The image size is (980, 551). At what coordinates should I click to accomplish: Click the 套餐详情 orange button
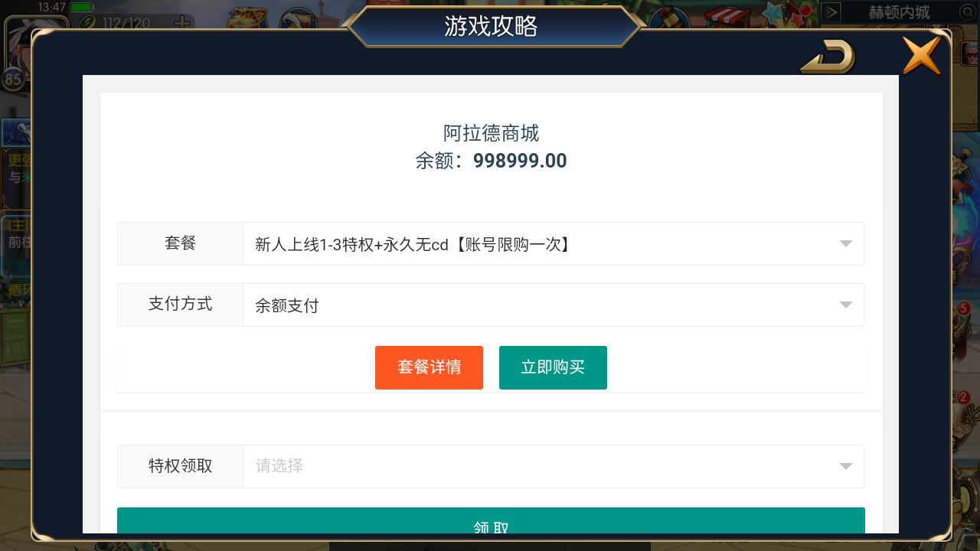tap(429, 367)
